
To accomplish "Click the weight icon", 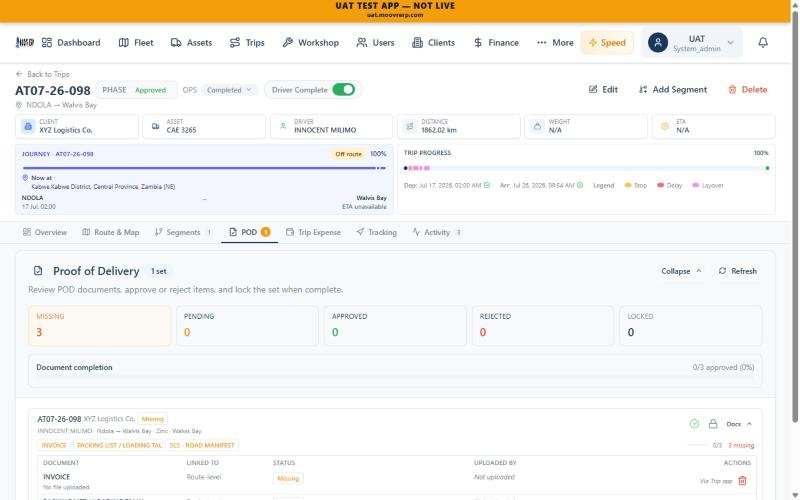I will coord(537,126).
